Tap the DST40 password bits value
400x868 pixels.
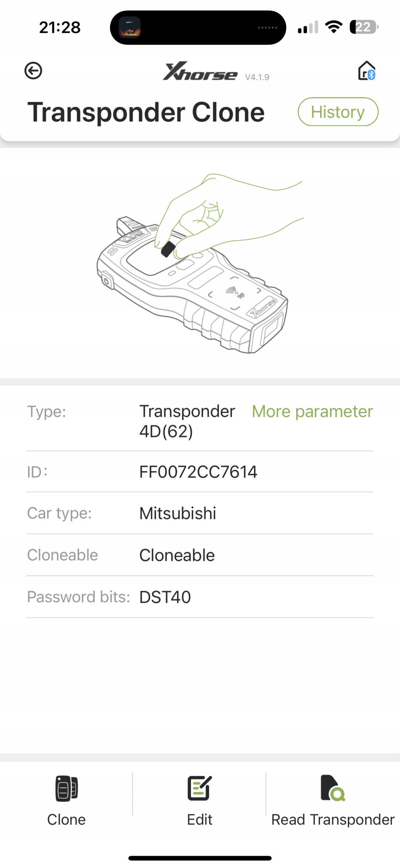[x=165, y=597]
